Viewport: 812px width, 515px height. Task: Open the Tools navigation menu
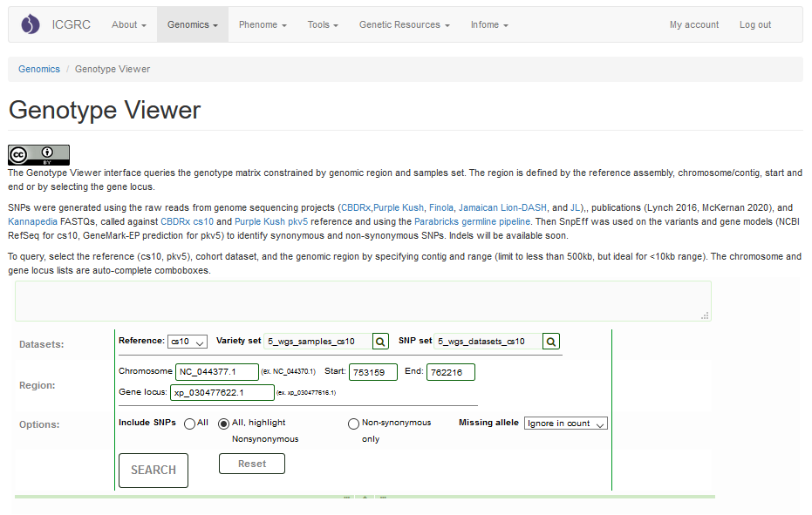point(322,25)
